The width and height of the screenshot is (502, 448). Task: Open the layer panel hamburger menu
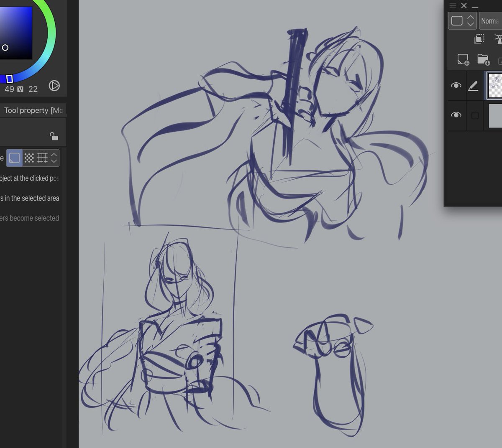click(x=453, y=5)
